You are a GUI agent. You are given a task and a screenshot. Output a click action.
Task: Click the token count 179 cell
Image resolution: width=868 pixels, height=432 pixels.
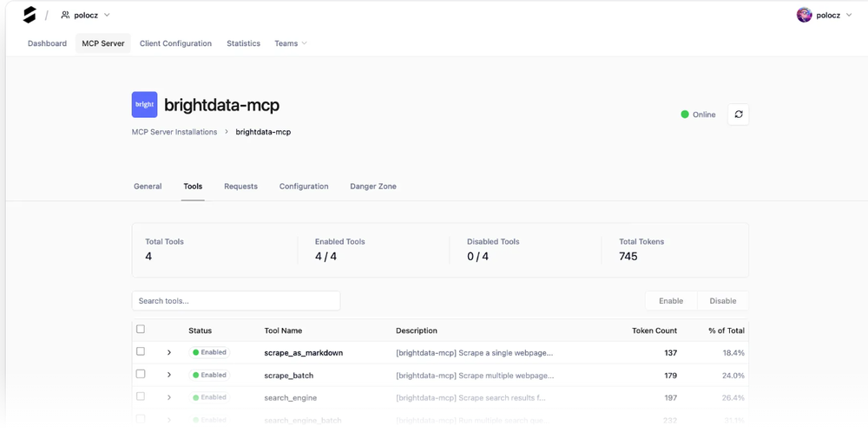[670, 376]
